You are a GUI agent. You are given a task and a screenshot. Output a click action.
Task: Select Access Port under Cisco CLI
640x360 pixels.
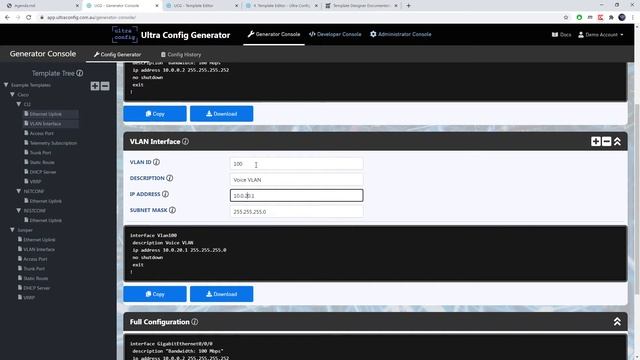tap(41, 133)
